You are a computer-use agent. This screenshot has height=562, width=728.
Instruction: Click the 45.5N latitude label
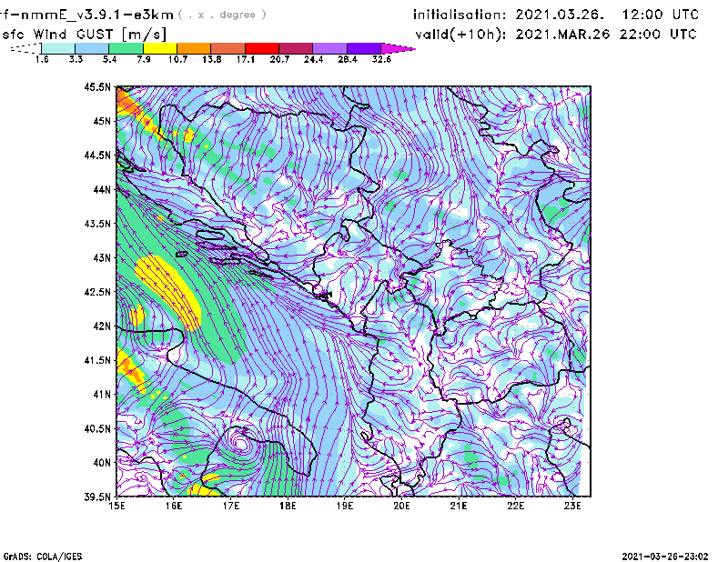pyautogui.click(x=97, y=86)
